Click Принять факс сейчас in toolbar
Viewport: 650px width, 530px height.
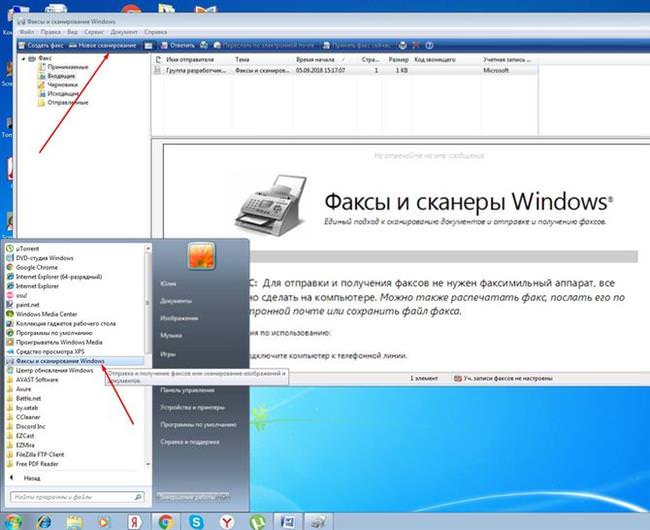pyautogui.click(x=357, y=45)
